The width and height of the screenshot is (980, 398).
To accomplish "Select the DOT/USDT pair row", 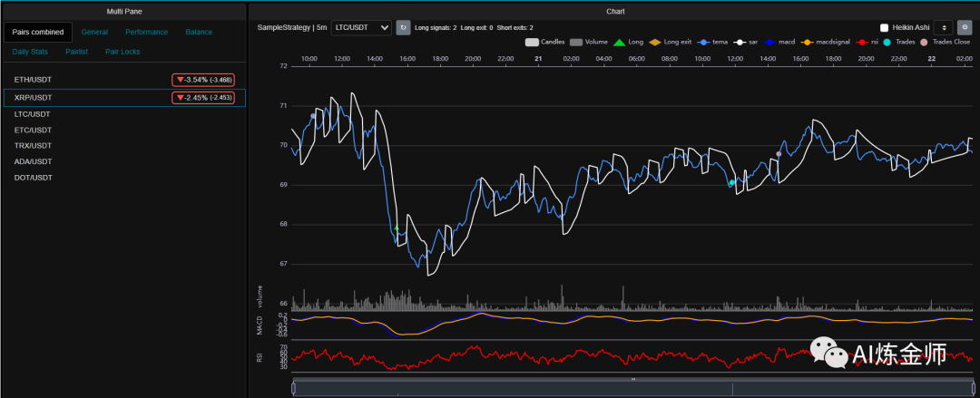I will pos(124,178).
